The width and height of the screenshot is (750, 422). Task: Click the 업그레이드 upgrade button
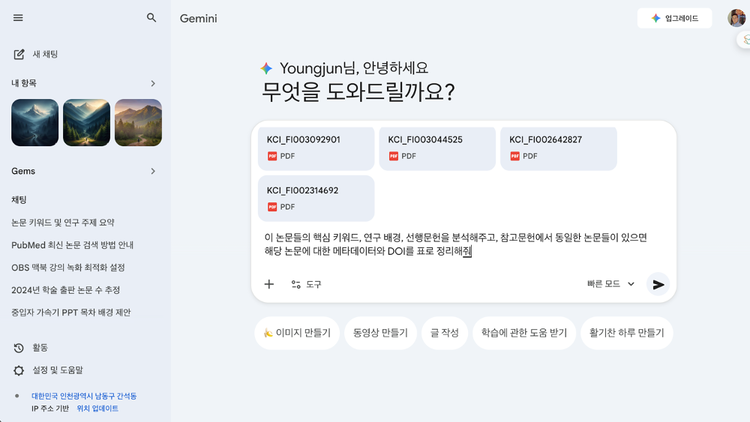point(675,18)
